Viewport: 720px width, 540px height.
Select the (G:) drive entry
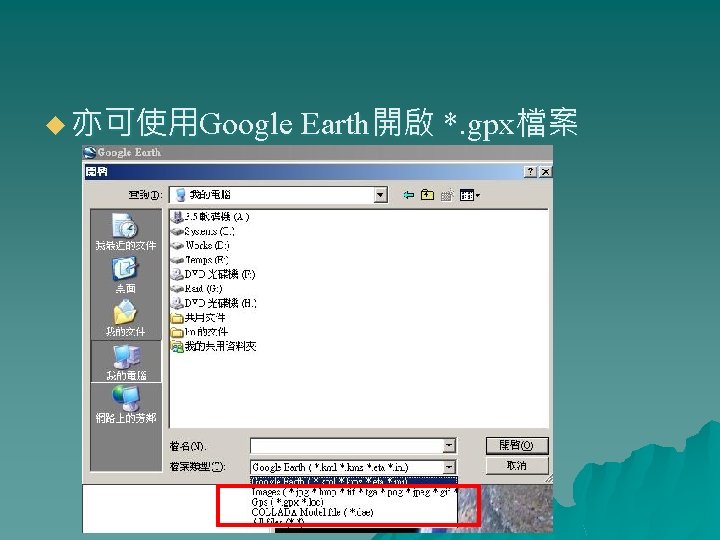click(x=197, y=288)
